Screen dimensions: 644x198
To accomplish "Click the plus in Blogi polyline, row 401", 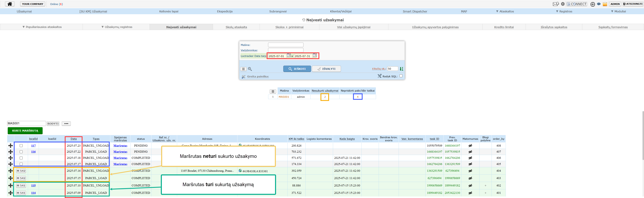I will pyautogui.click(x=485, y=193).
